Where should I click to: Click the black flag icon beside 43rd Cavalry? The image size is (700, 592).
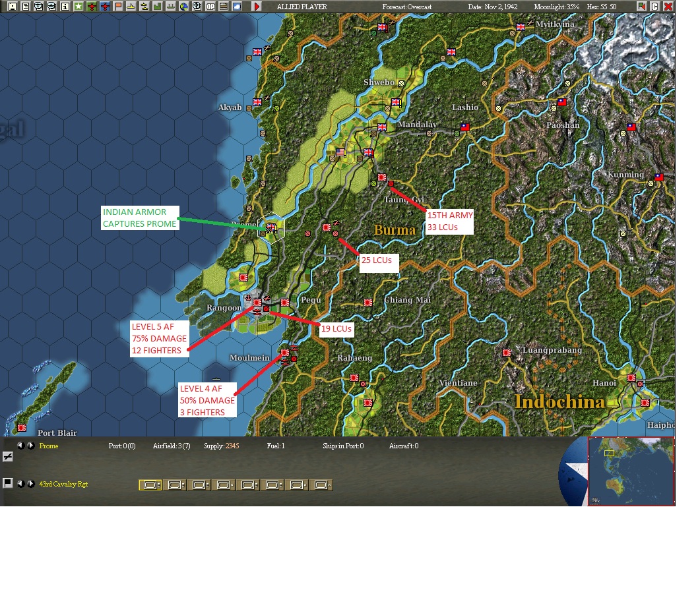point(8,483)
